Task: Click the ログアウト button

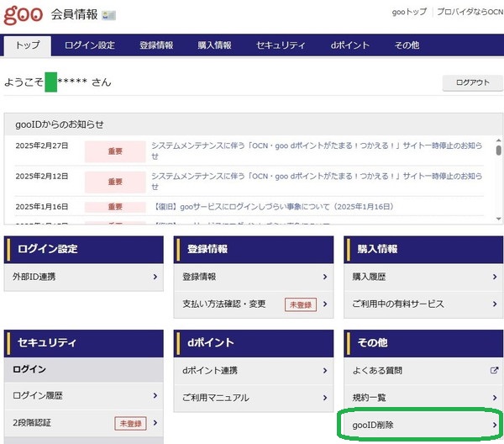Action: [472, 82]
